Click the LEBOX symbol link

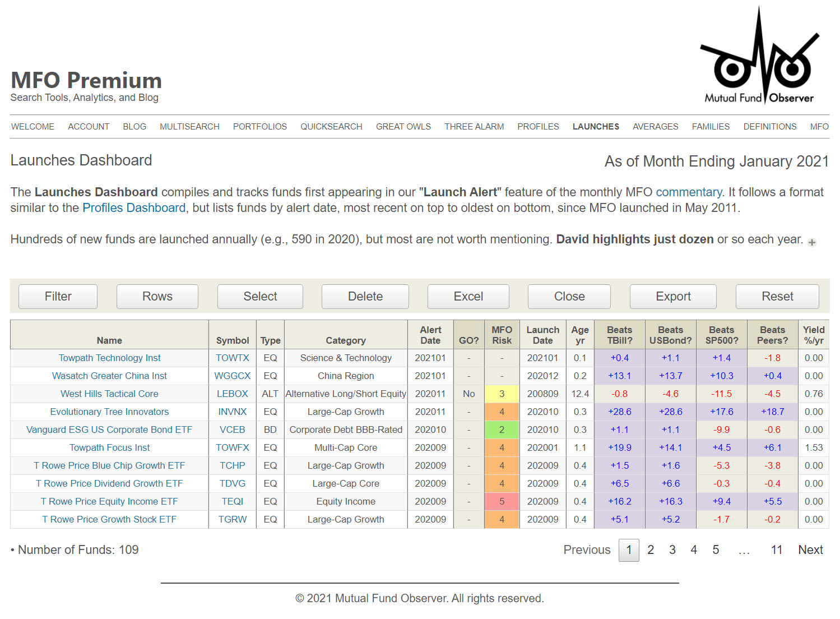233,394
